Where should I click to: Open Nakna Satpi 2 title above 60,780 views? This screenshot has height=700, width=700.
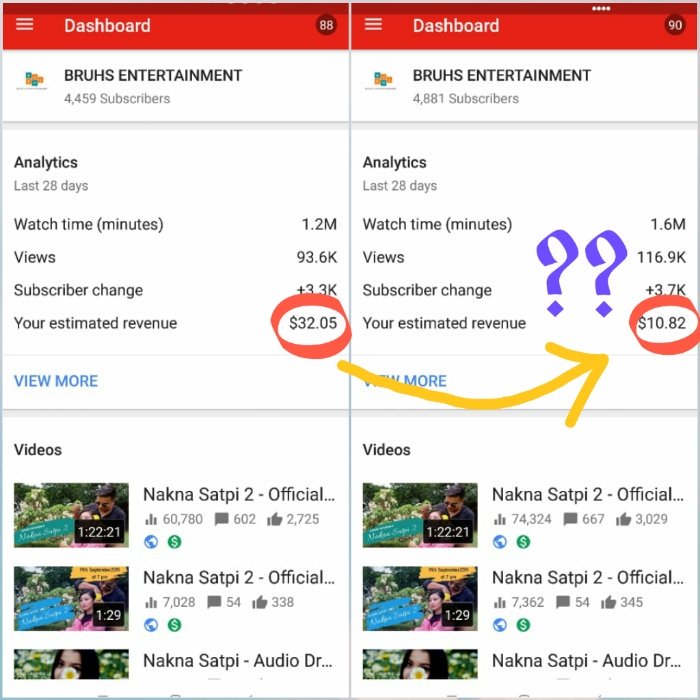(239, 495)
